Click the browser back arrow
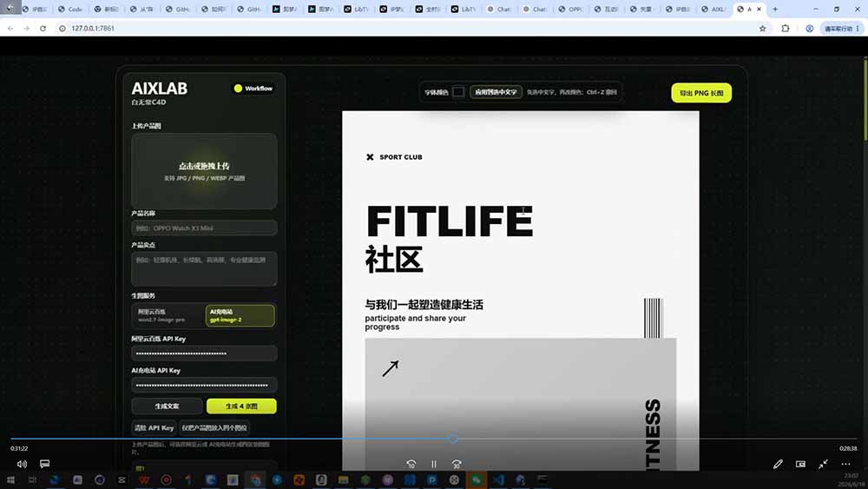The height and width of the screenshot is (489, 868). (10, 29)
